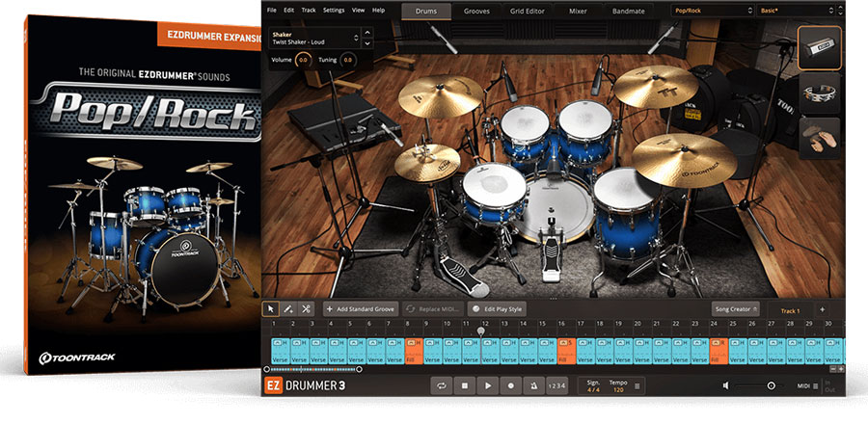This screenshot has width=868, height=424.
Task: Toggle the metronome
Action: coord(533,385)
